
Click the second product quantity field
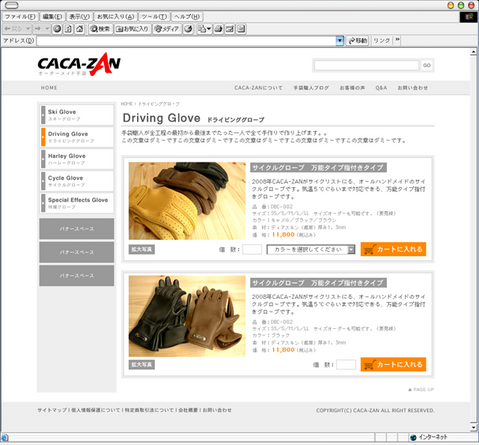click(x=346, y=365)
